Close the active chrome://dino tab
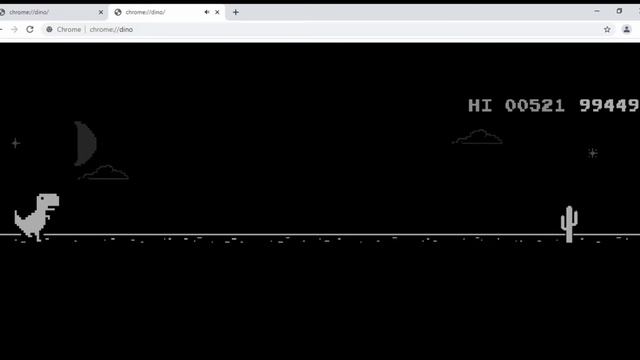This screenshot has width=640, height=360. (x=217, y=12)
